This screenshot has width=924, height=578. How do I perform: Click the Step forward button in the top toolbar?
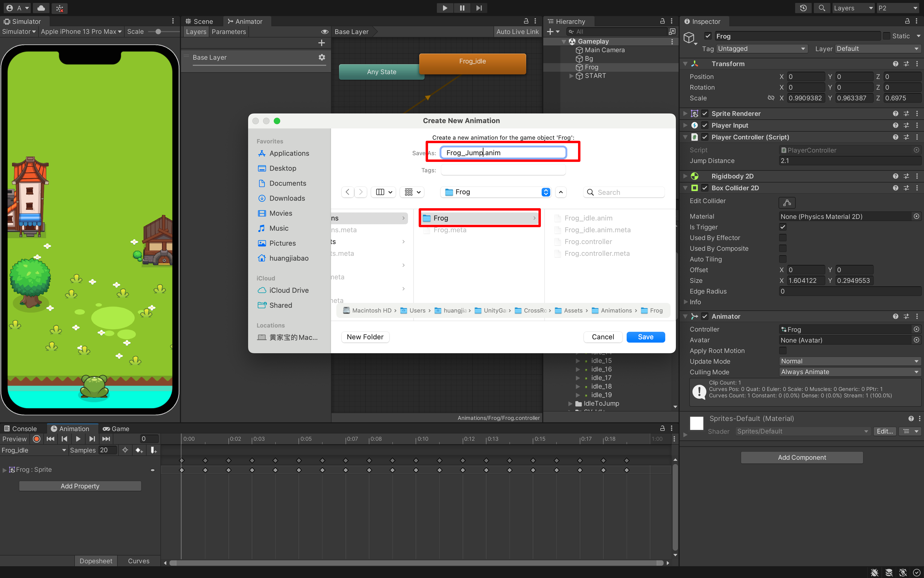479,8
